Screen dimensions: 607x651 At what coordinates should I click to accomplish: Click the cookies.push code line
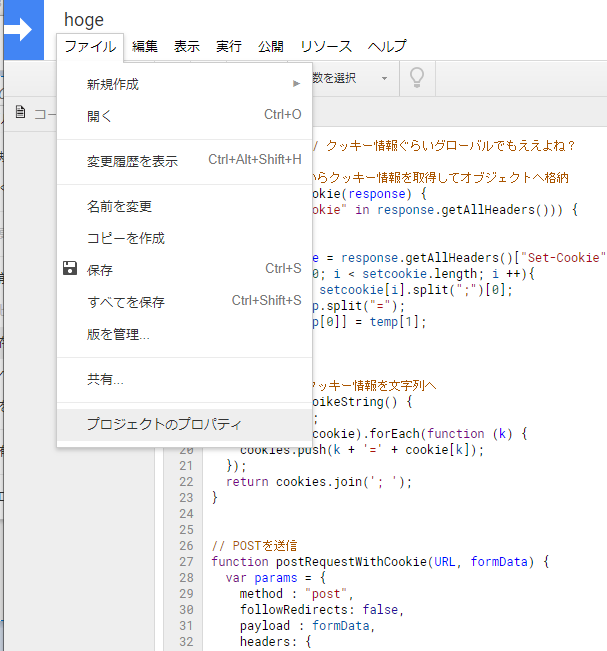point(362,450)
